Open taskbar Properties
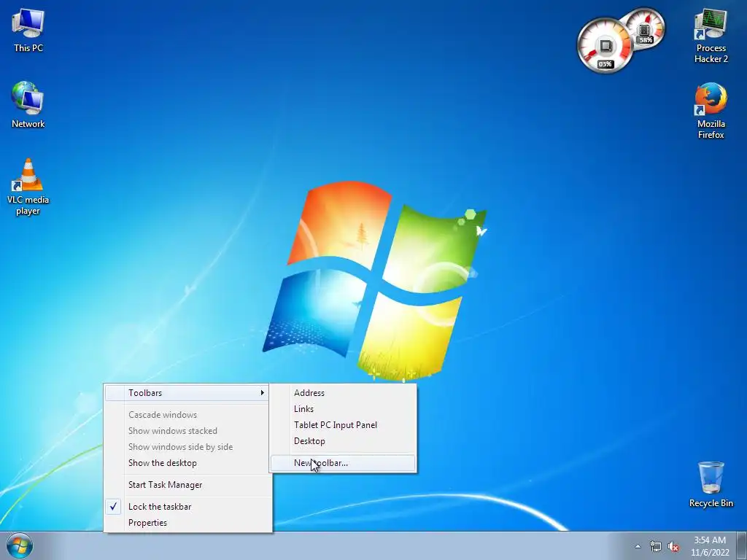The image size is (747, 560). 187,523
